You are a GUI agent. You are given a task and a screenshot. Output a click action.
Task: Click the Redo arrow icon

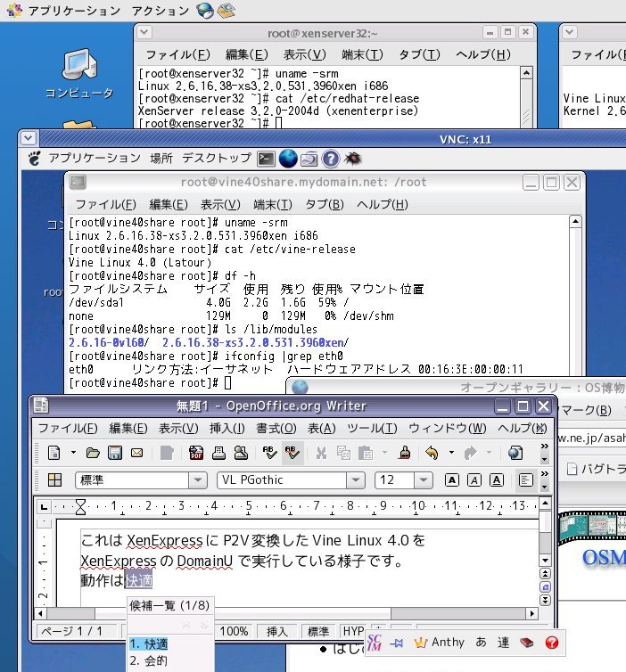point(470,453)
